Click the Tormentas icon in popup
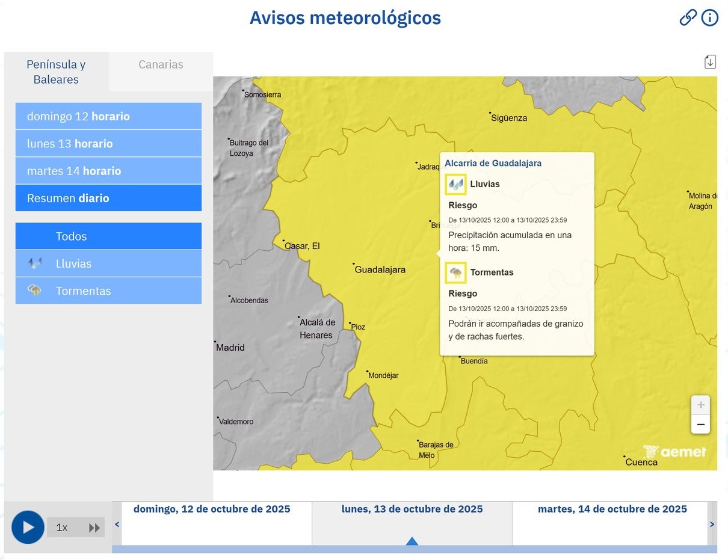728x560 pixels. coord(455,272)
